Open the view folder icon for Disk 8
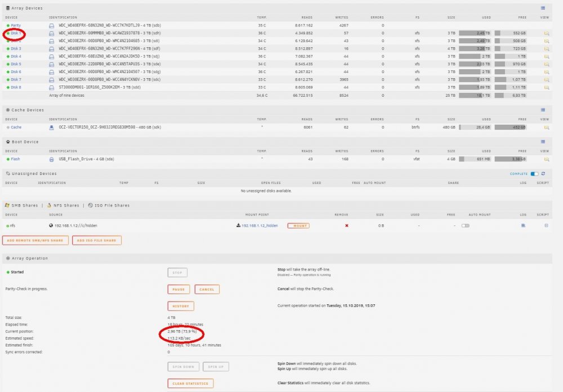Image resolution: width=563 pixels, height=392 pixels. point(547,88)
